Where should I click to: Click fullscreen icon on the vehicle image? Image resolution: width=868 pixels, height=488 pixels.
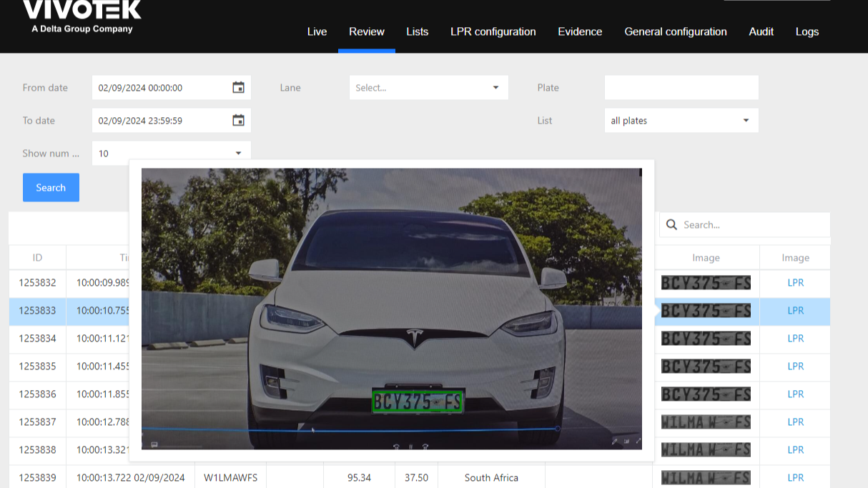click(x=638, y=442)
